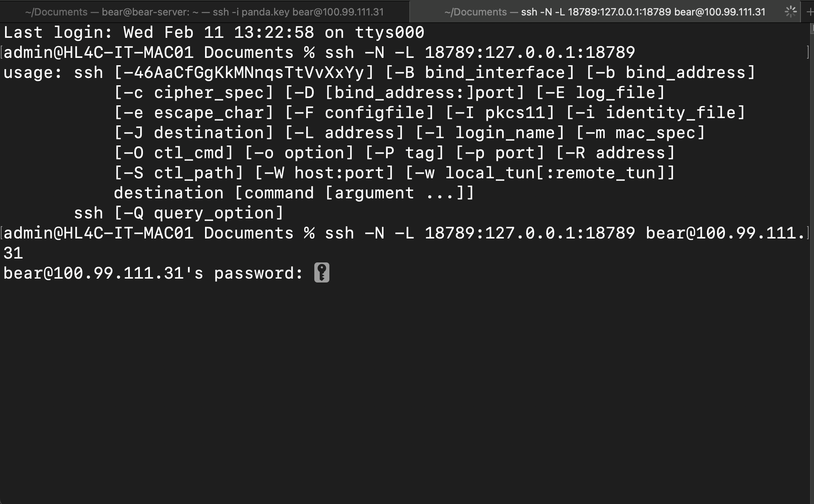
Task: Click the "destination [command" usage text
Action: (214, 193)
